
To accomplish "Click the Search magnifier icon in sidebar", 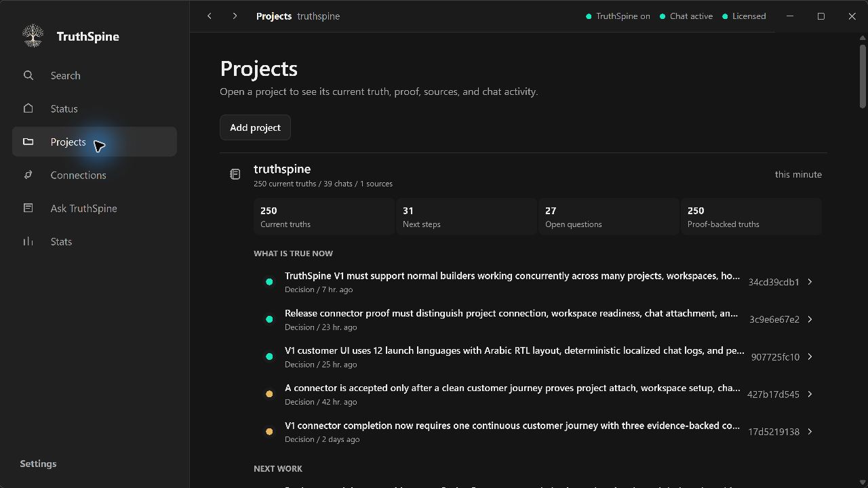I will (28, 75).
